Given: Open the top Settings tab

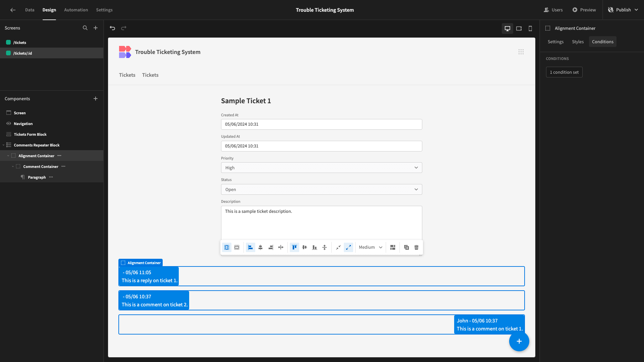Looking at the screenshot, I should 104,10.
